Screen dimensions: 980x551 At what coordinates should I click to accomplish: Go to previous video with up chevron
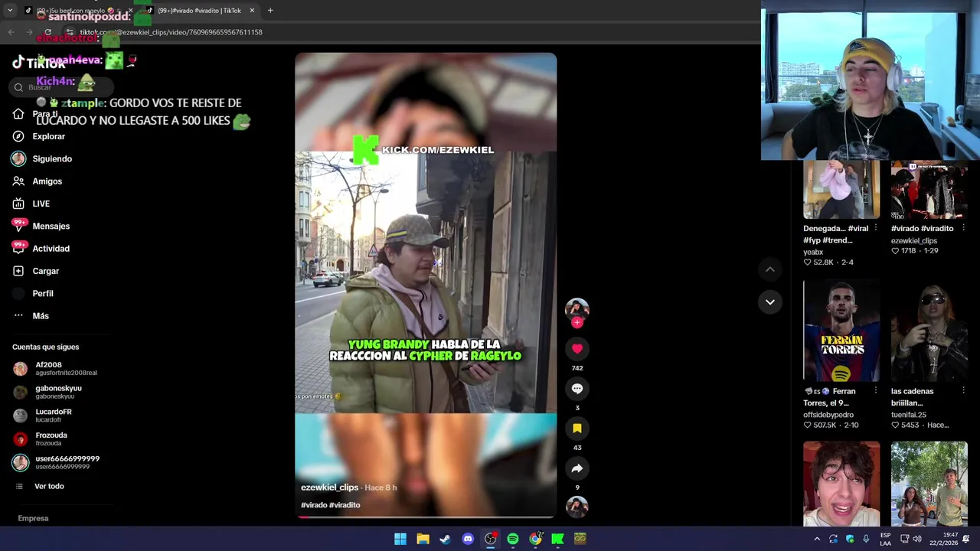pos(770,269)
